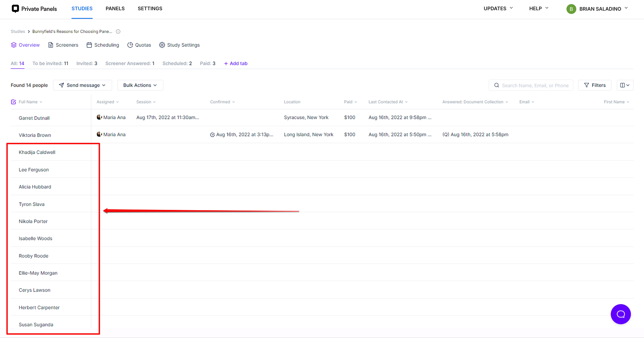Select the To be invited: 11 tab
Screen dimensions: 644x338
tap(50, 63)
